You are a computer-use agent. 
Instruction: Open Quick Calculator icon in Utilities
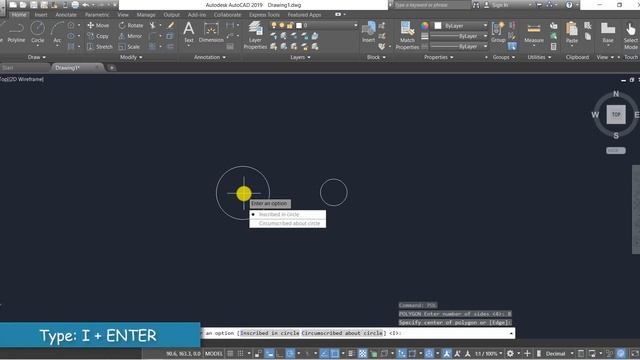coord(553,47)
